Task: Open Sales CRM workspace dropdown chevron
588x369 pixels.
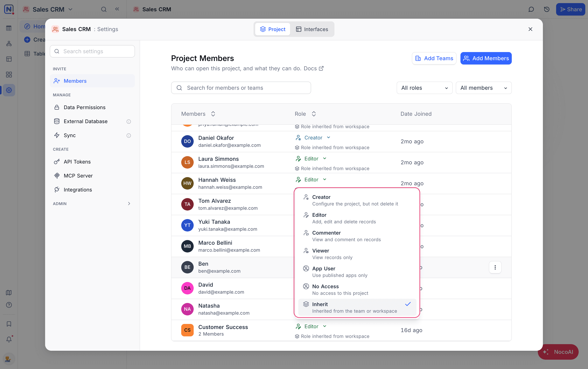Action: [71, 9]
